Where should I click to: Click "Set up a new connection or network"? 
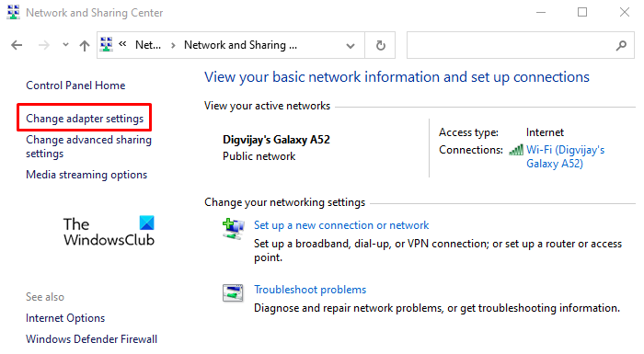pyautogui.click(x=341, y=225)
